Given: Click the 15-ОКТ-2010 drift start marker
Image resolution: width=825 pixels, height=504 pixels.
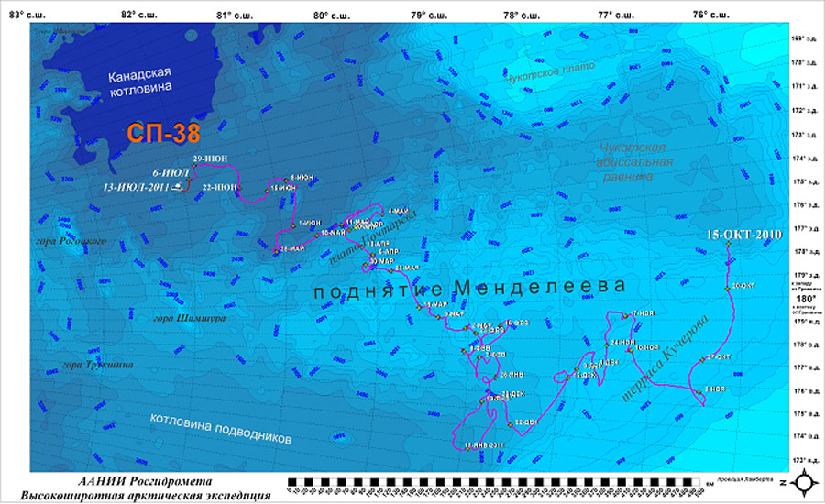Looking at the screenshot, I should (728, 245).
